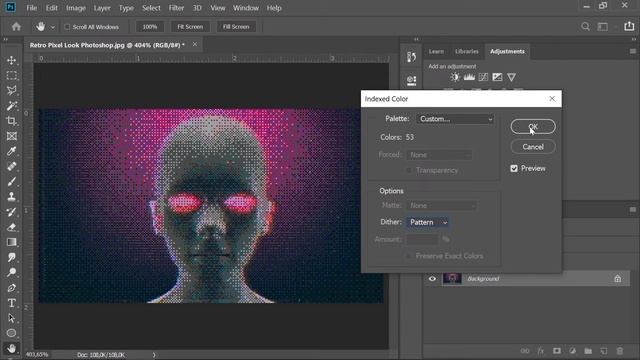Add a Vibrance adjustment
The height and width of the screenshot is (360, 640).
(x=511, y=77)
